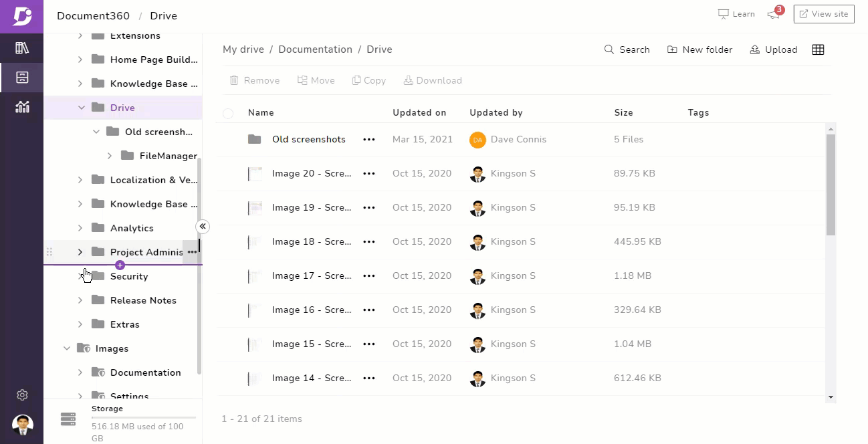Open notifications megaphone with badge
Screen dimensions: 868x444
pos(774,13)
